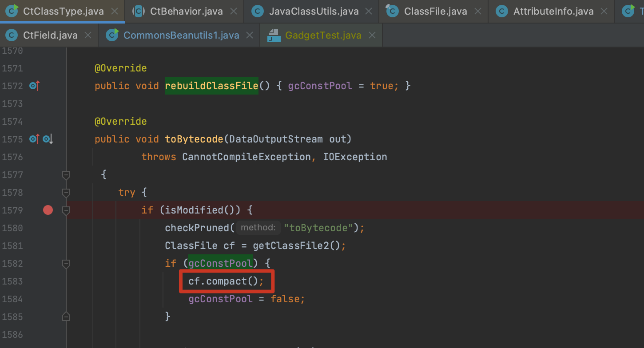Screen dimensions: 644x348
Task: Click the GadgetTest.java file icon
Action: coord(274,35)
